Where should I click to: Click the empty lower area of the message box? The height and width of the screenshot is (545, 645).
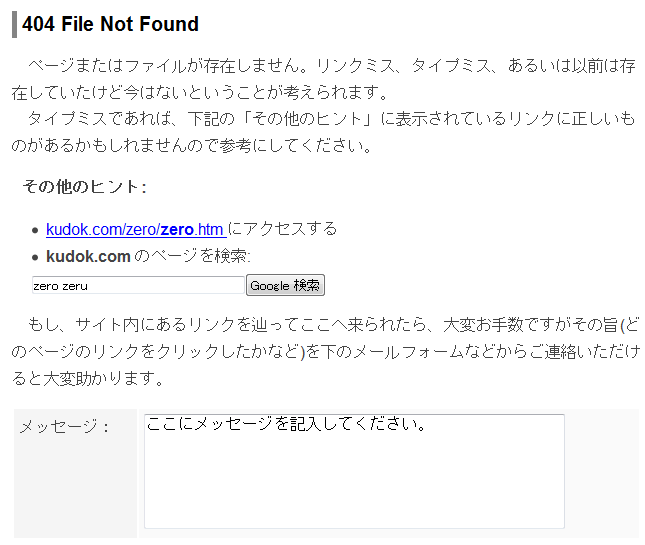(x=354, y=495)
